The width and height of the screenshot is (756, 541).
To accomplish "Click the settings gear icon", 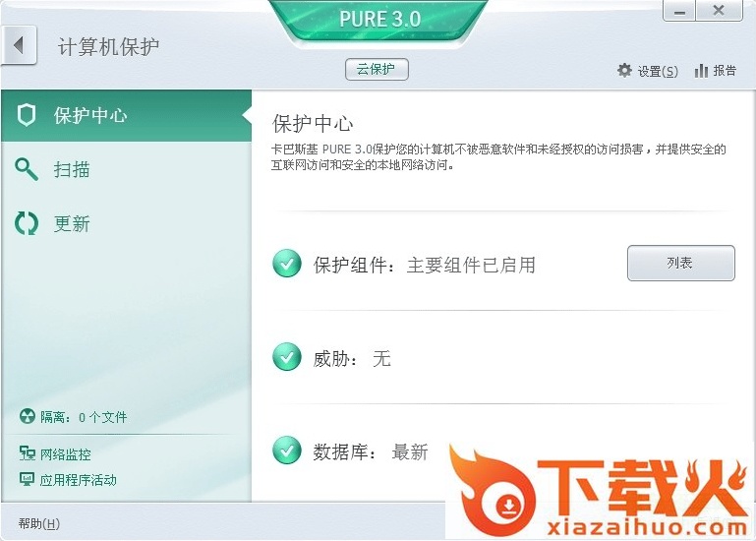I will (x=624, y=71).
